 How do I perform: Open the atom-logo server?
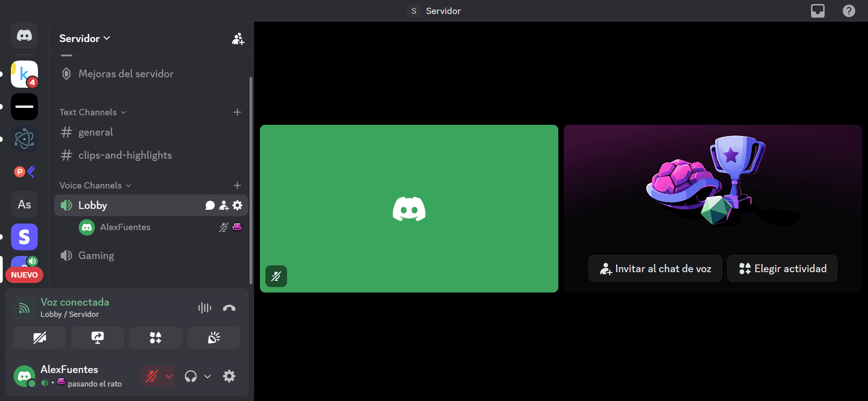(x=24, y=139)
